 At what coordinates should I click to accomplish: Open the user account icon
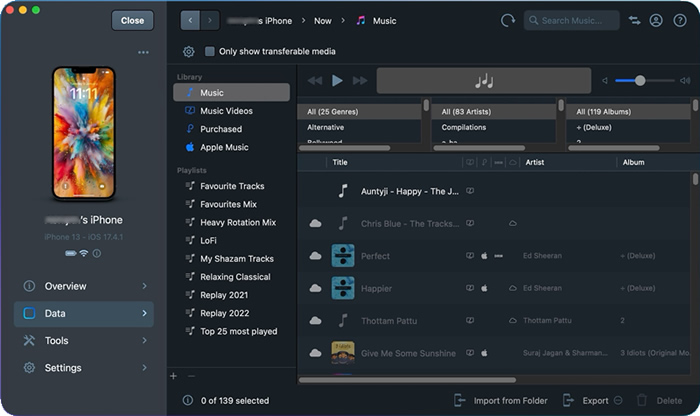[656, 21]
